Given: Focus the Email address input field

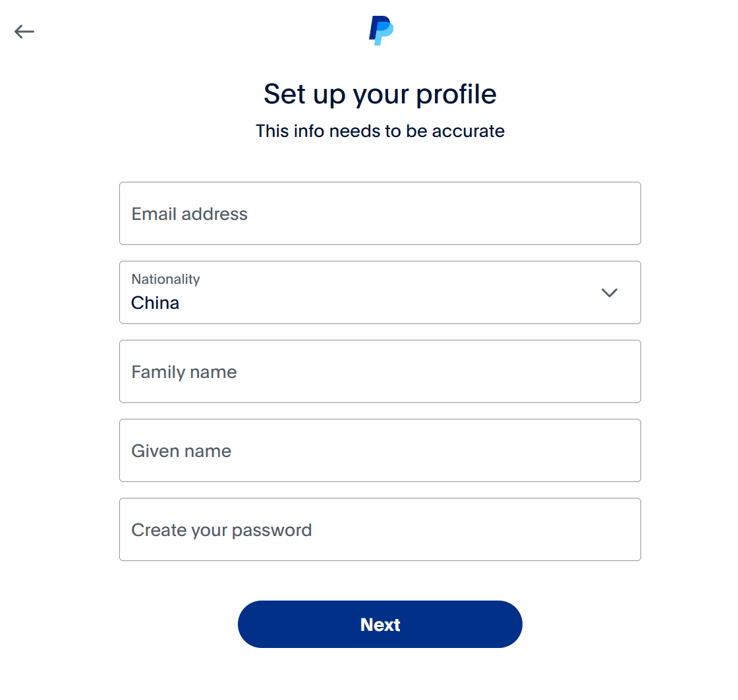Looking at the screenshot, I should 380,213.
